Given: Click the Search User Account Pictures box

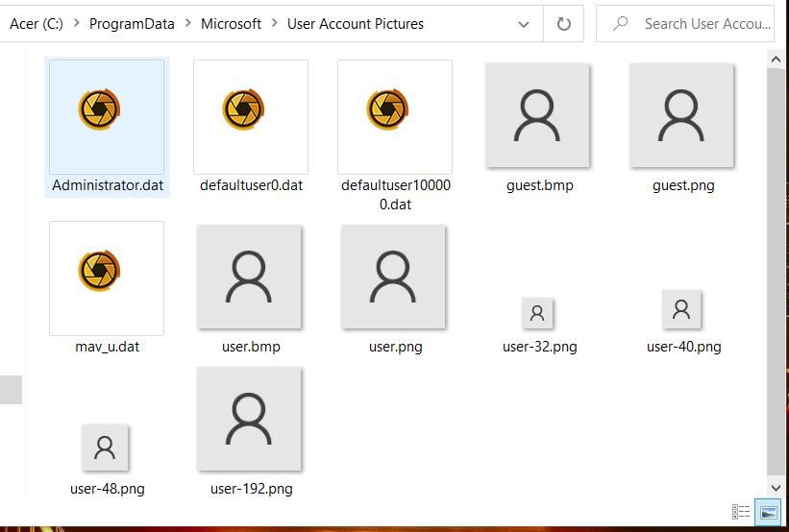Looking at the screenshot, I should (685, 24).
